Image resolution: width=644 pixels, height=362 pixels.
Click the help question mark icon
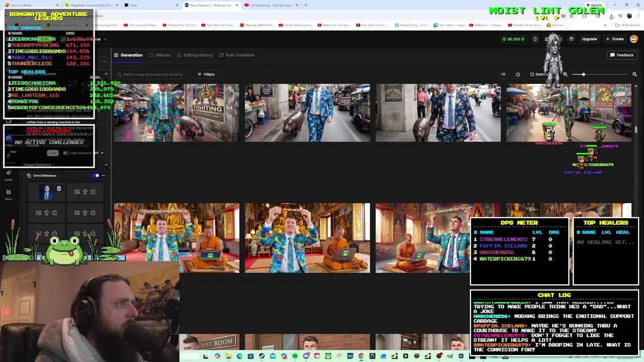[x=535, y=39]
